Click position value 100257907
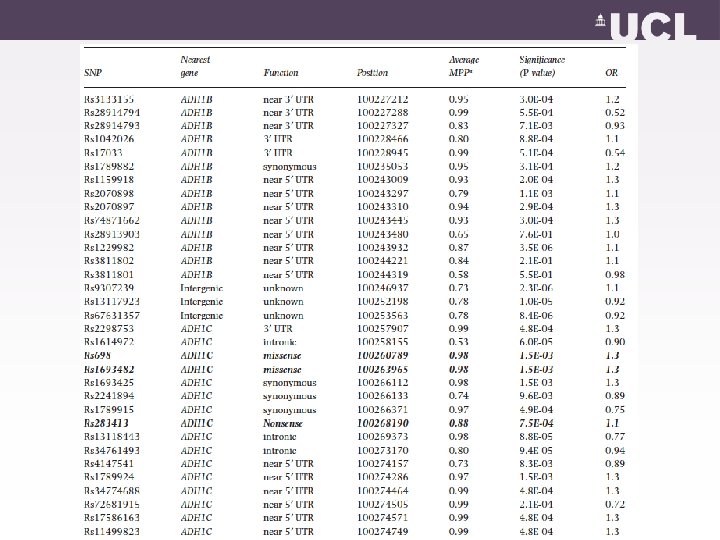Viewport: 720px width, 540px height. coord(382,329)
